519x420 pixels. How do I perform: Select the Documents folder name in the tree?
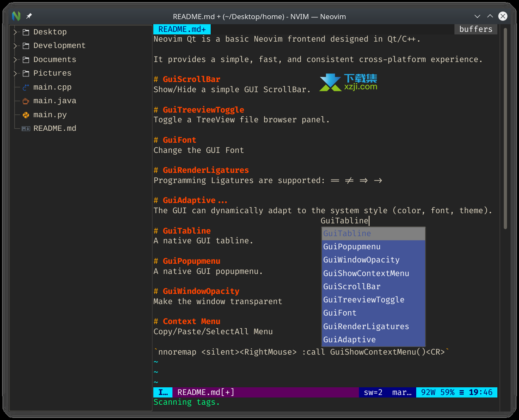click(55, 59)
